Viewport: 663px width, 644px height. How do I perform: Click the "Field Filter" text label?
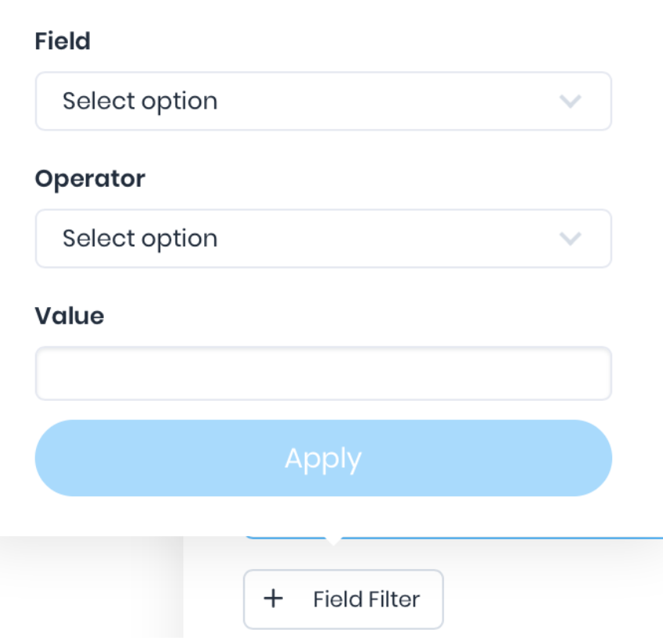pos(366,599)
